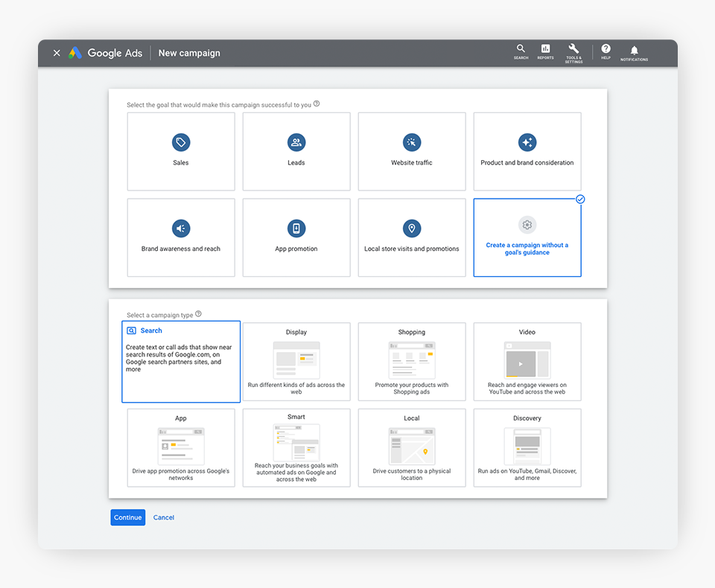The image size is (715, 588).
Task: Click the Cancel link
Action: [164, 517]
